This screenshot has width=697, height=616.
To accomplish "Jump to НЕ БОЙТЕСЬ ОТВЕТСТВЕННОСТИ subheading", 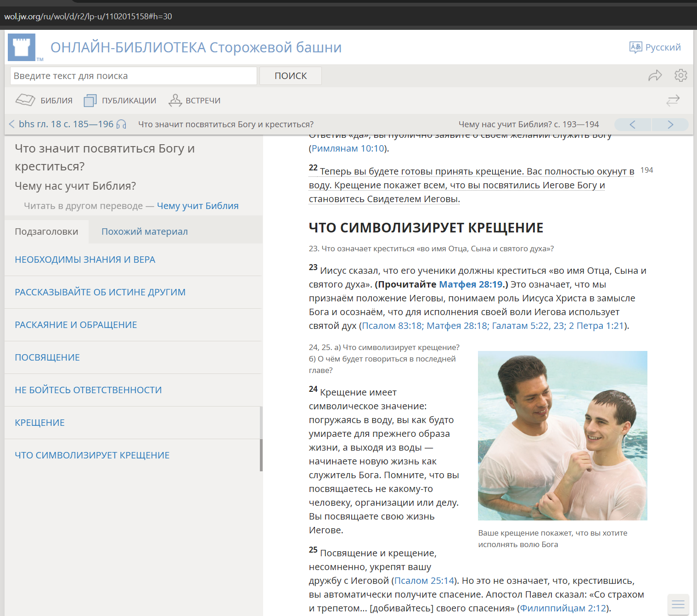I will click(x=134, y=390).
